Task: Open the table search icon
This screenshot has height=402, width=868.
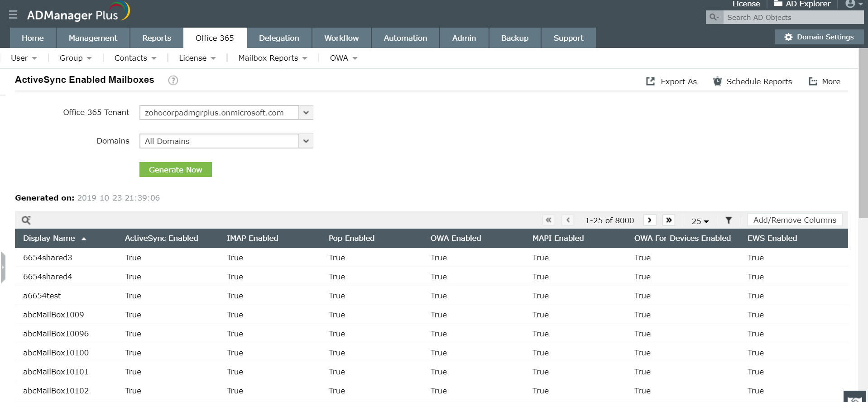Action: [26, 220]
